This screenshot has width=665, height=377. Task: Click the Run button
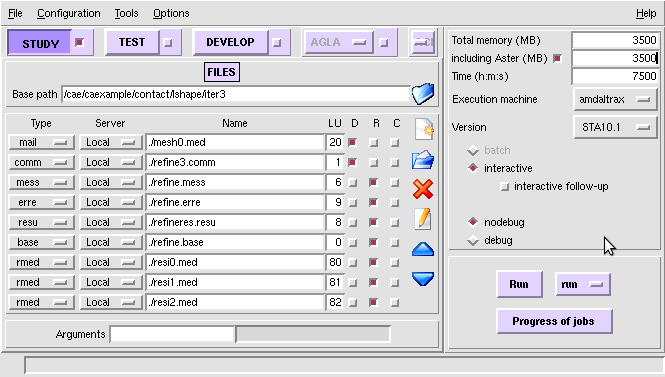pos(519,284)
